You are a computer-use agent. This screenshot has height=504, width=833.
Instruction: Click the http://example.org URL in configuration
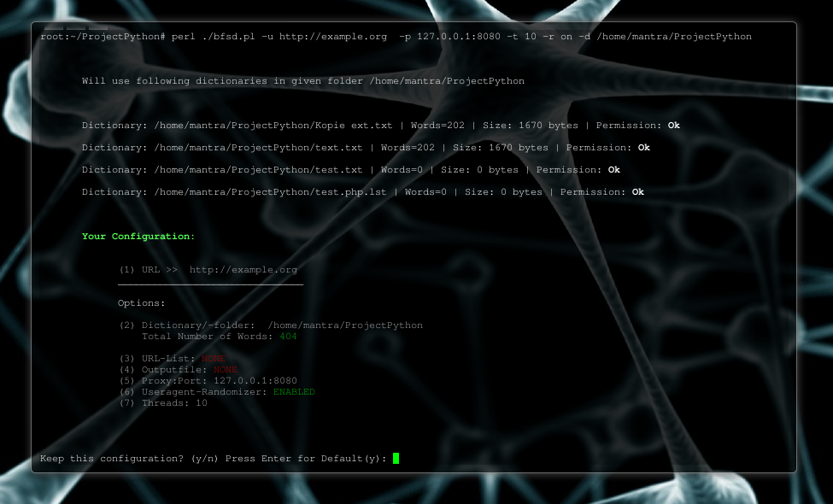point(243,270)
